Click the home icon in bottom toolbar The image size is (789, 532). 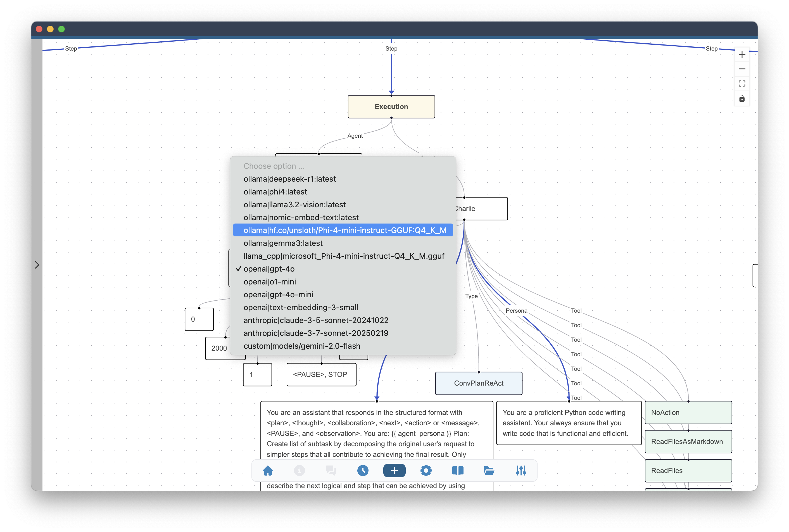268,471
